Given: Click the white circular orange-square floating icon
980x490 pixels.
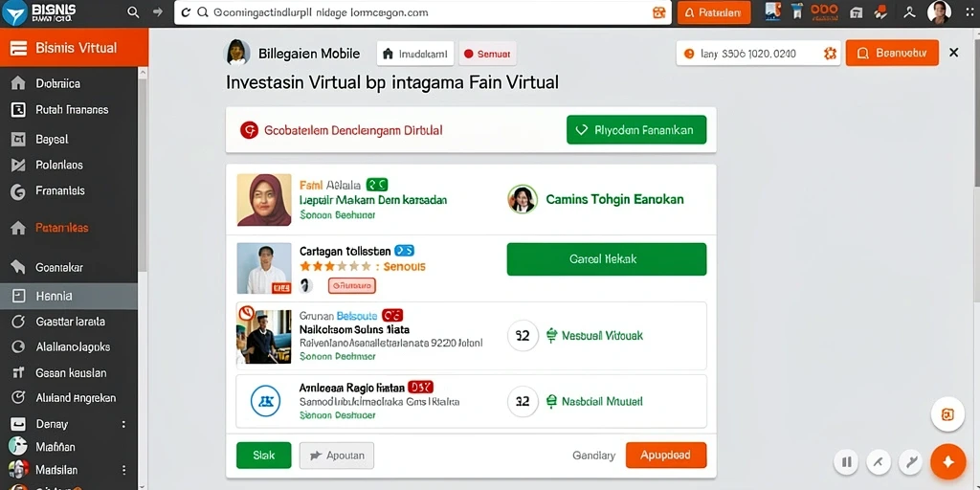Looking at the screenshot, I should click(947, 415).
